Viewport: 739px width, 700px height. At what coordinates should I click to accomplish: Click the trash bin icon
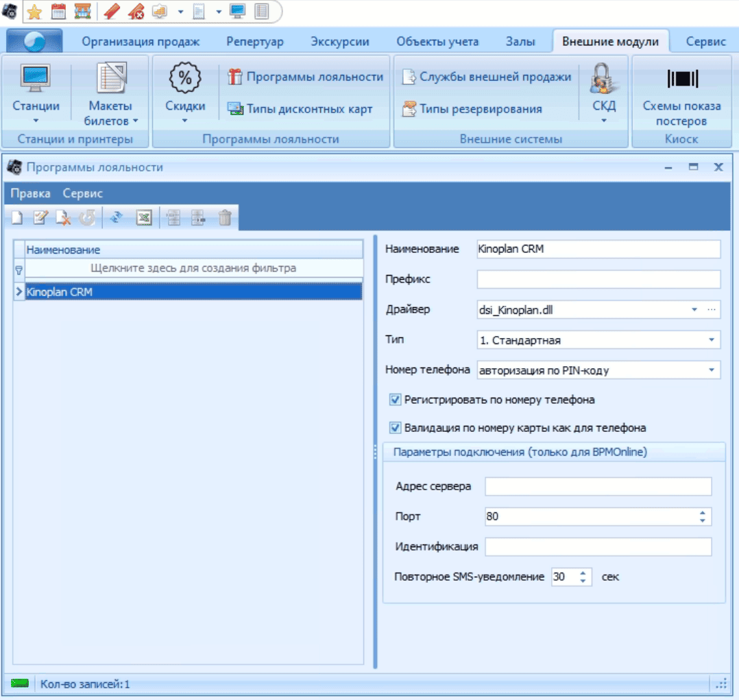click(x=225, y=218)
